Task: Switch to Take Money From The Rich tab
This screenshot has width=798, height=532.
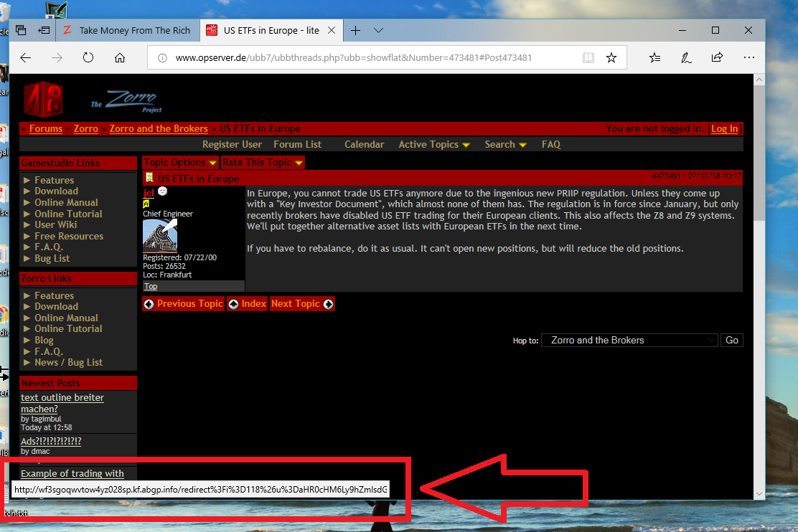Action: coord(127,31)
